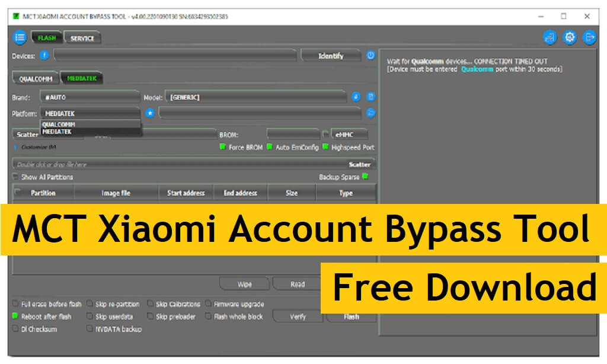Enable Full erase before flash
The width and height of the screenshot is (607, 364).
[x=16, y=304]
